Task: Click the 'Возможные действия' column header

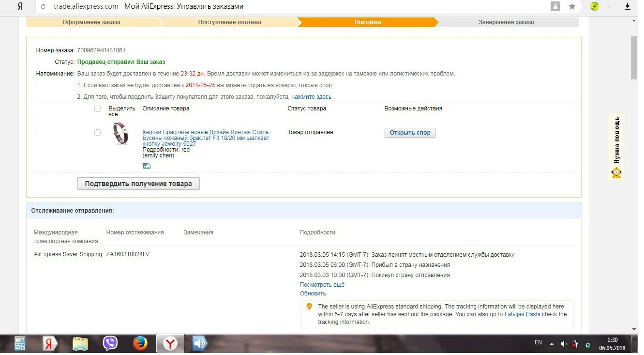Action: click(x=413, y=108)
